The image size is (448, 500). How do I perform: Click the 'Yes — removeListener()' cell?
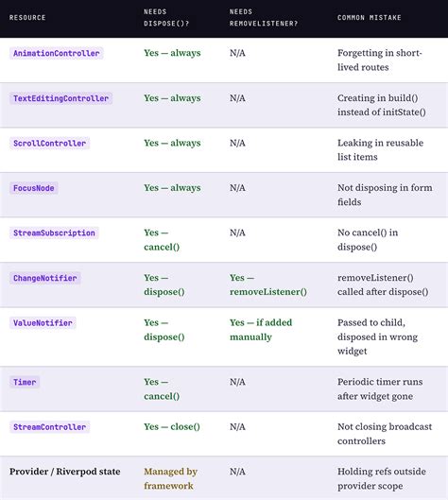(268, 284)
